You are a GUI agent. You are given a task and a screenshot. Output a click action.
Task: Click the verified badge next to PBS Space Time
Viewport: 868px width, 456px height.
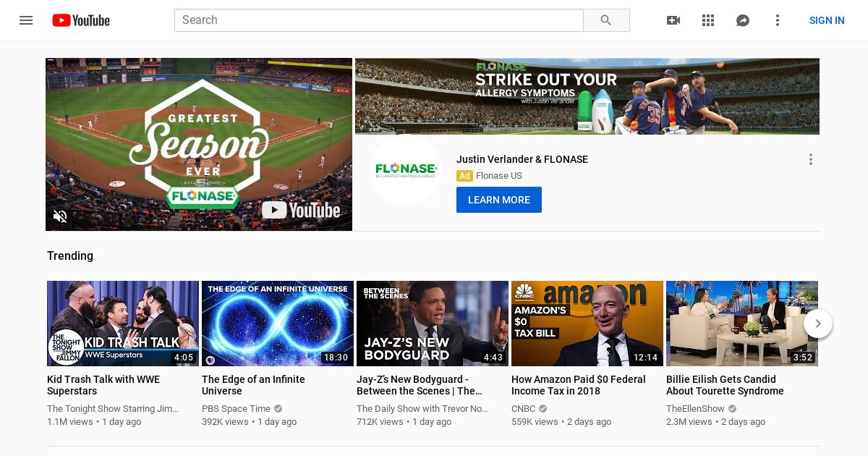tap(278, 409)
